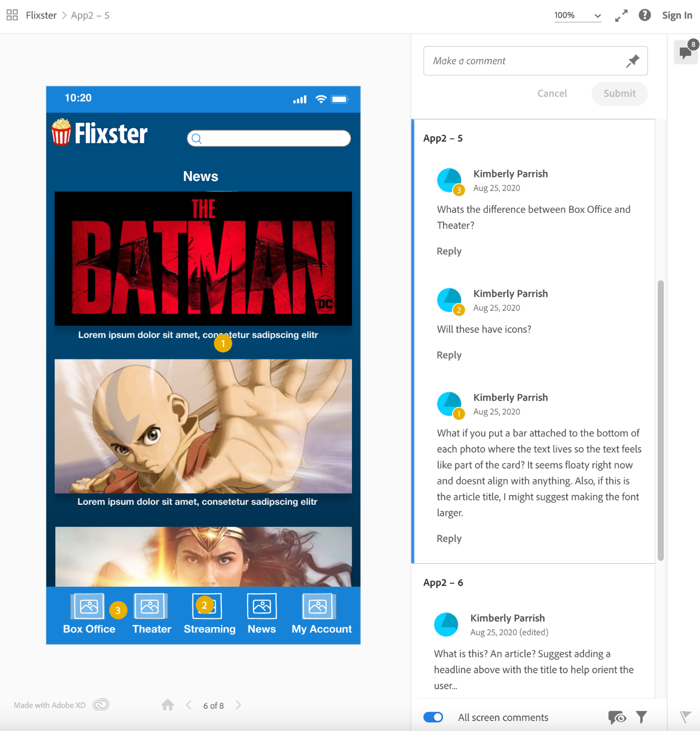Click the Cancel button
This screenshot has width=700, height=731.
(552, 94)
